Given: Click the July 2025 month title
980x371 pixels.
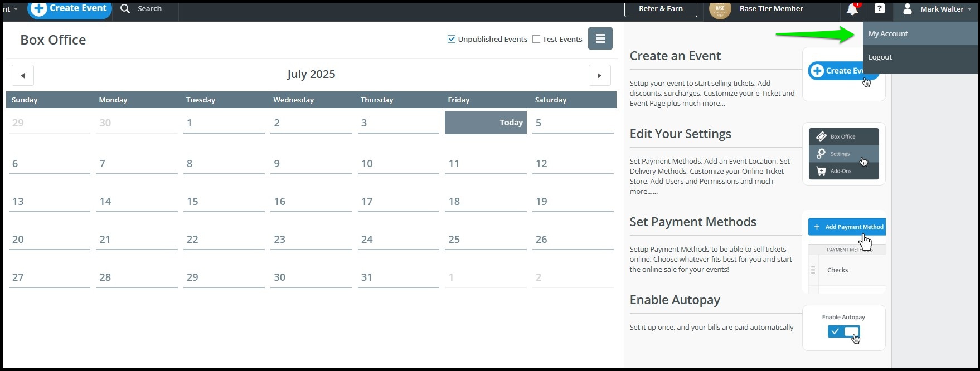Looking at the screenshot, I should (x=311, y=74).
